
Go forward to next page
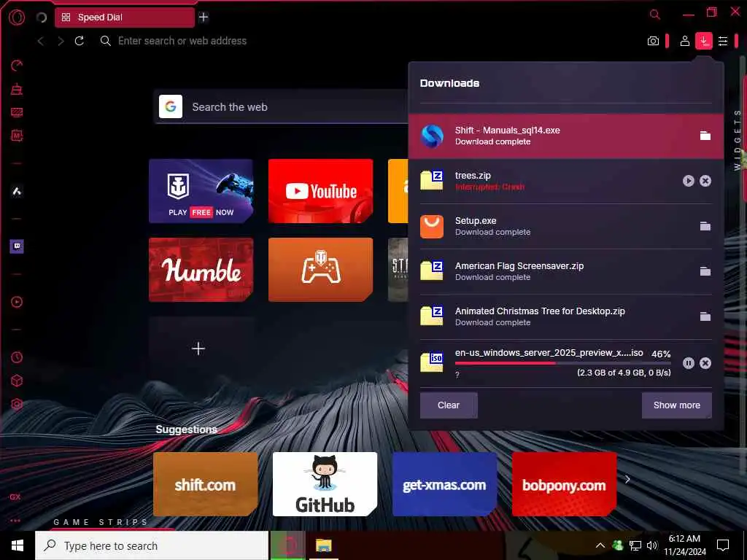pyautogui.click(x=61, y=41)
